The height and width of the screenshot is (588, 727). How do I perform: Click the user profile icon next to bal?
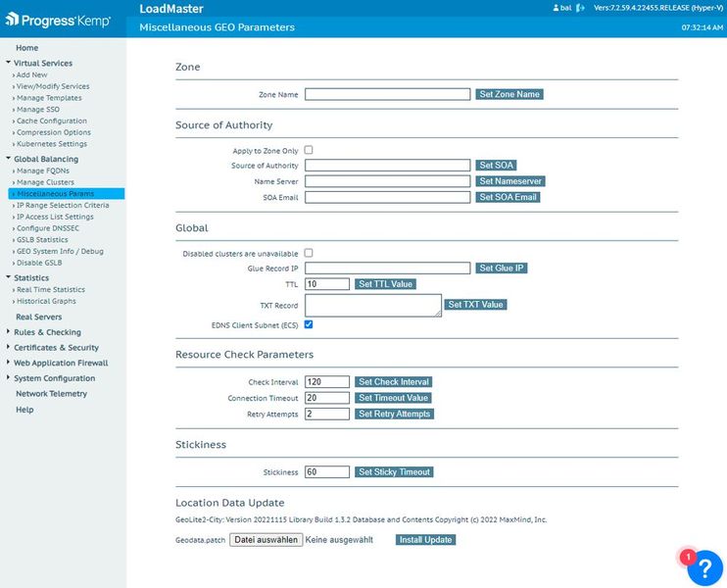point(556,8)
